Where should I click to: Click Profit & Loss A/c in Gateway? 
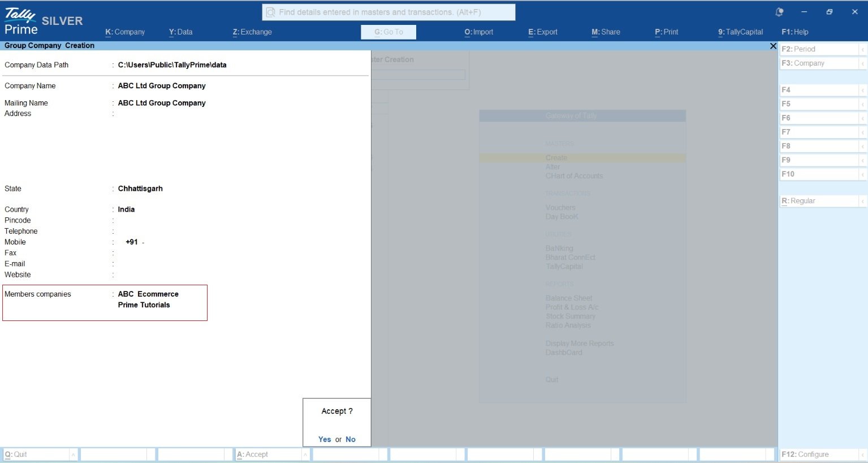[x=572, y=307]
